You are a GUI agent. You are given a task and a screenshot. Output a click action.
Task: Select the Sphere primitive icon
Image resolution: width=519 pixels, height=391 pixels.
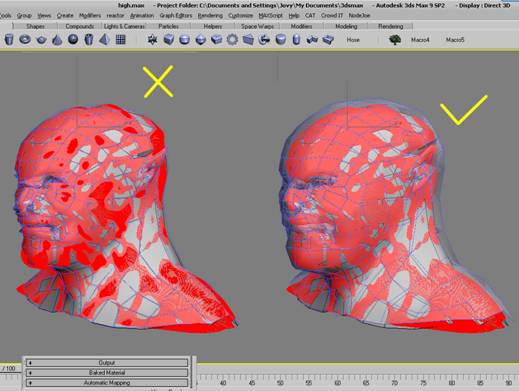[x=73, y=40]
